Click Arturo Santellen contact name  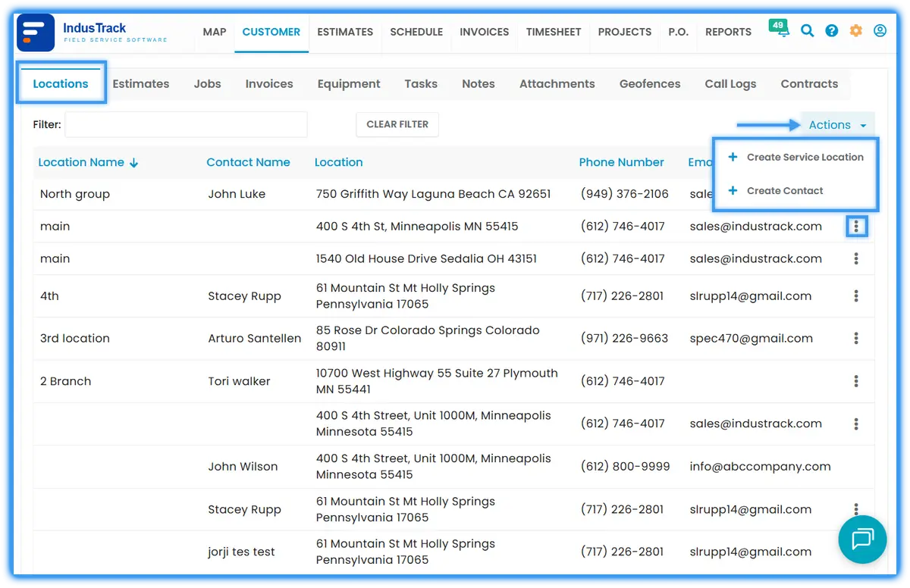click(255, 338)
